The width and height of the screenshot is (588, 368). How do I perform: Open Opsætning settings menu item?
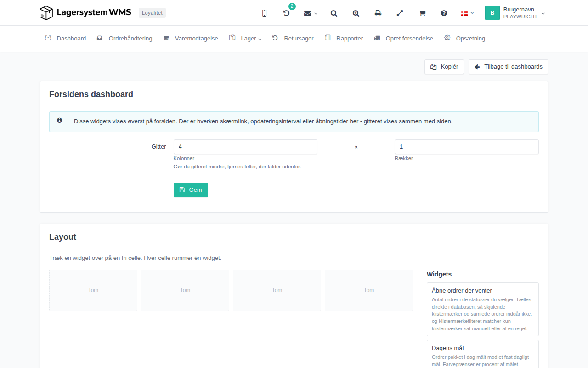pos(464,38)
